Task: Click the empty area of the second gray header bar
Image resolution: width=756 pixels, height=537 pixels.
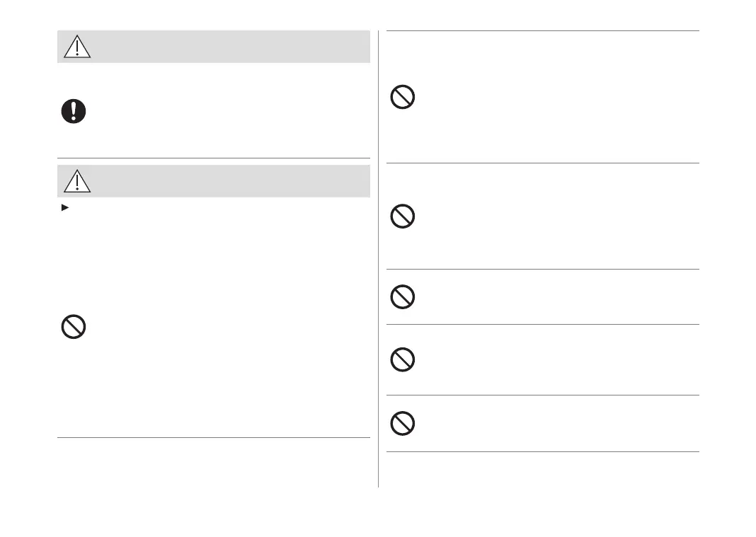Action: click(x=227, y=181)
